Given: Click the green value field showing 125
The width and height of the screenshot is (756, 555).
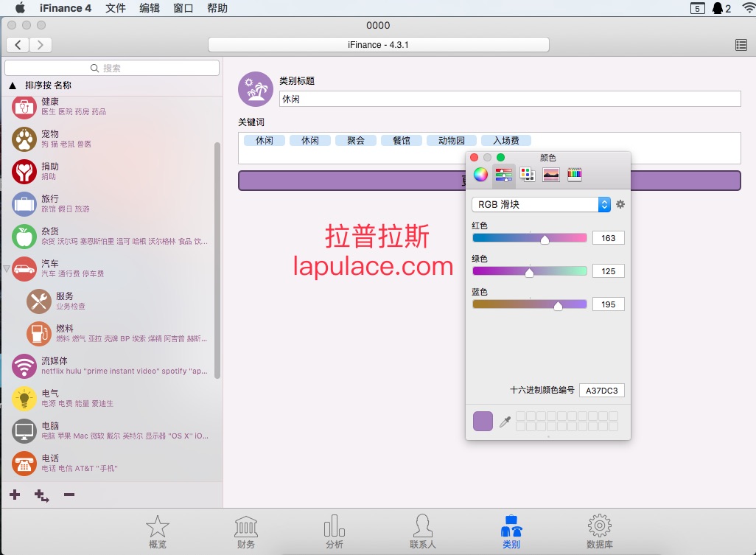Looking at the screenshot, I should (608, 271).
